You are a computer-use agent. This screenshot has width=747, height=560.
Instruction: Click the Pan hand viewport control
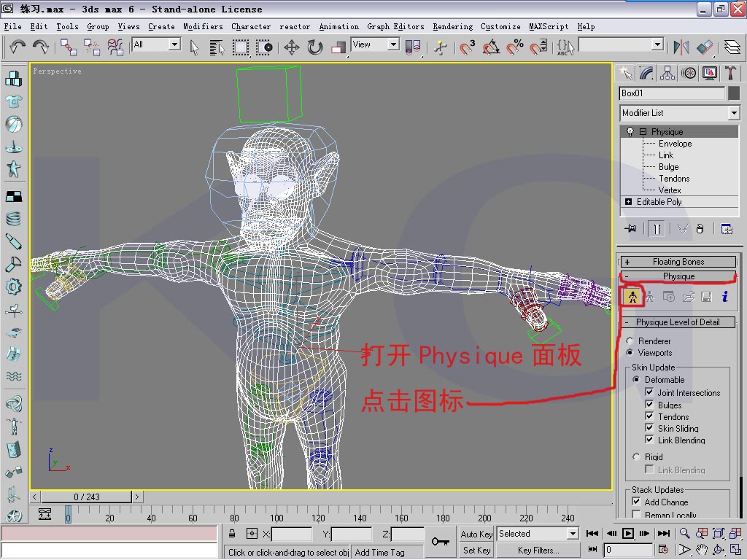click(x=701, y=550)
